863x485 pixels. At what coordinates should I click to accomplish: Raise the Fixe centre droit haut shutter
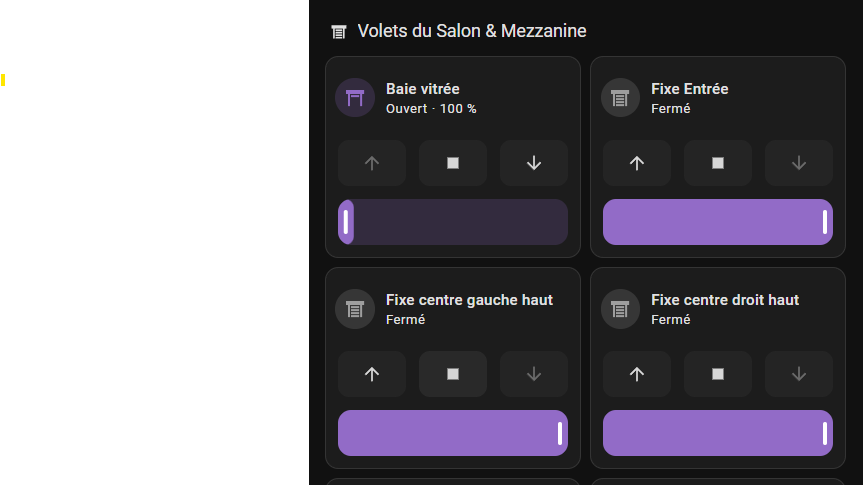point(637,374)
